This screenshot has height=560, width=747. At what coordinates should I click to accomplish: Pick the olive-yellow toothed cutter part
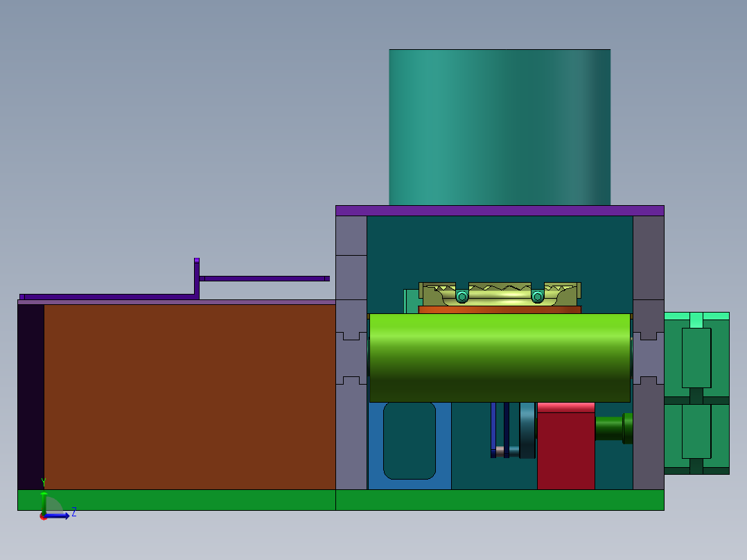pyautogui.click(x=500, y=294)
